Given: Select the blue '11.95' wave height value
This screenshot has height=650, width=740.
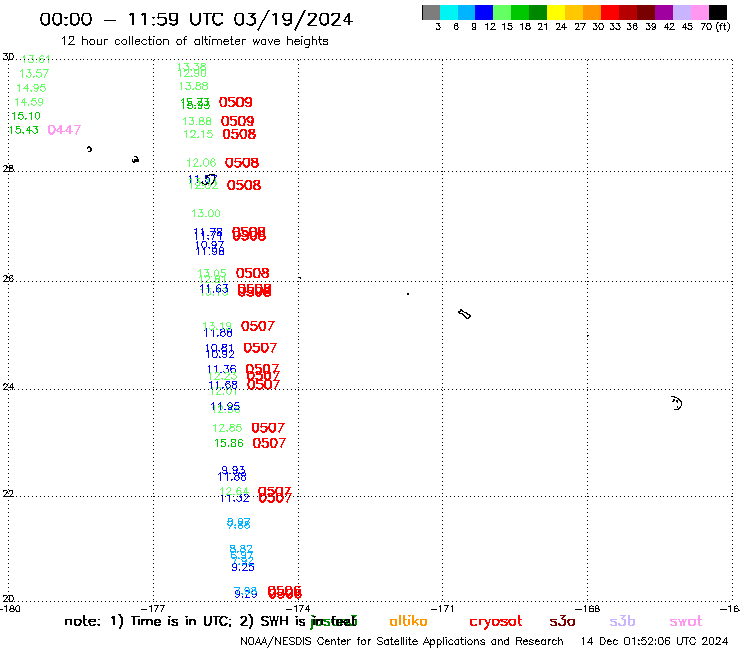Looking at the screenshot, I should coord(225,406).
